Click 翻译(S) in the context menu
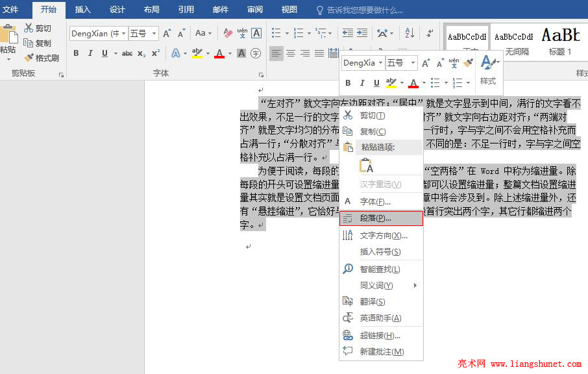Viewport: 588px width, 374px height. pos(381,301)
